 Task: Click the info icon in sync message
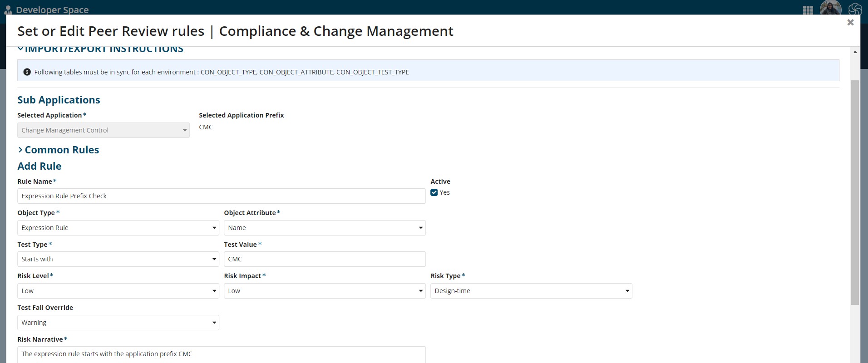point(27,72)
